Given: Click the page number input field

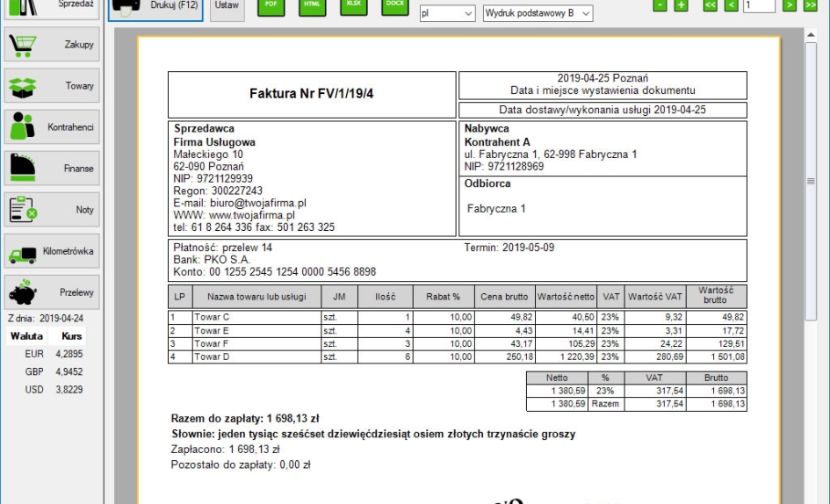Looking at the screenshot, I should click(758, 6).
